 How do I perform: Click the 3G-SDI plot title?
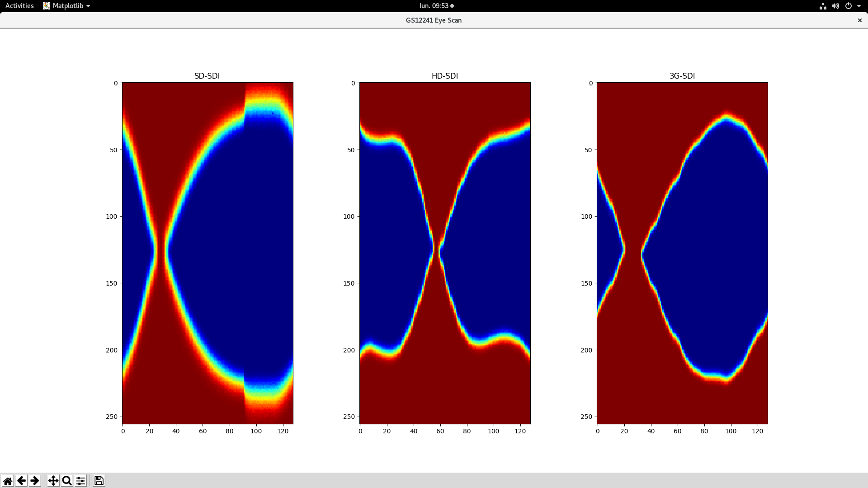pyautogui.click(x=682, y=76)
